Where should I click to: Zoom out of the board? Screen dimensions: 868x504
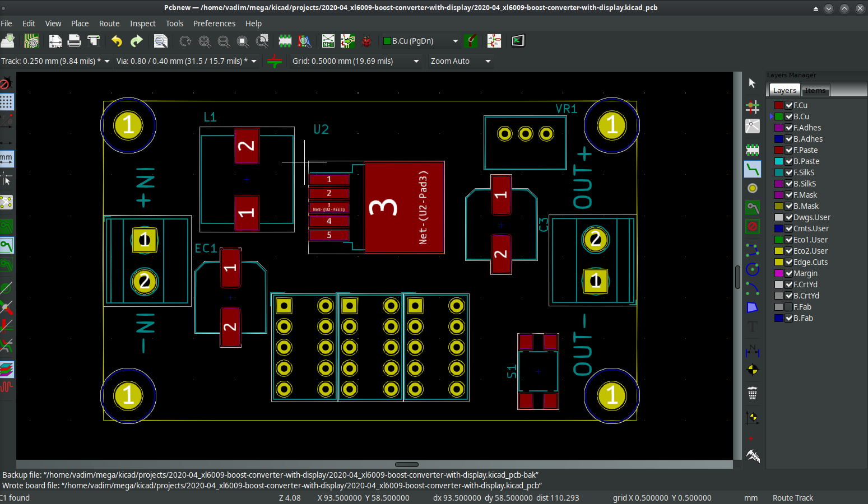(x=224, y=41)
